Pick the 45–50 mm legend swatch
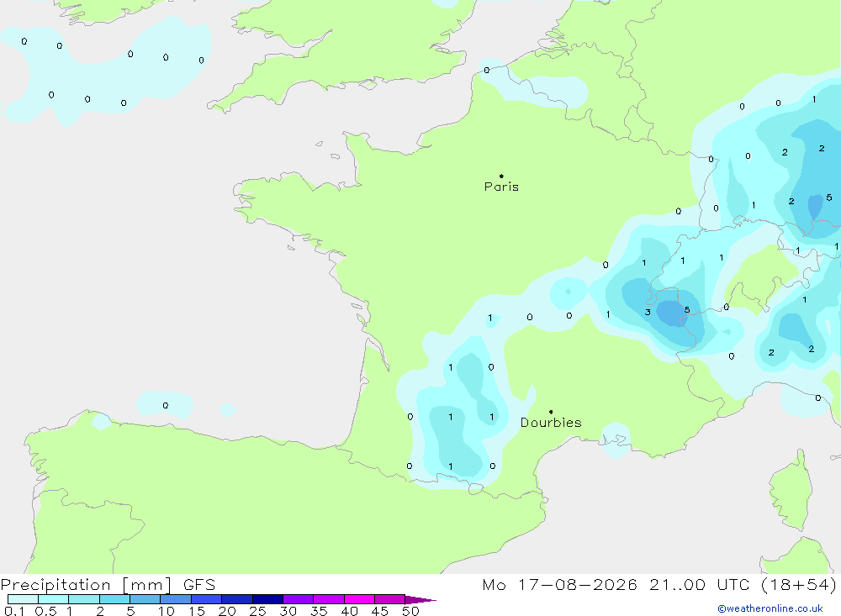841x616 pixels. coord(389,599)
